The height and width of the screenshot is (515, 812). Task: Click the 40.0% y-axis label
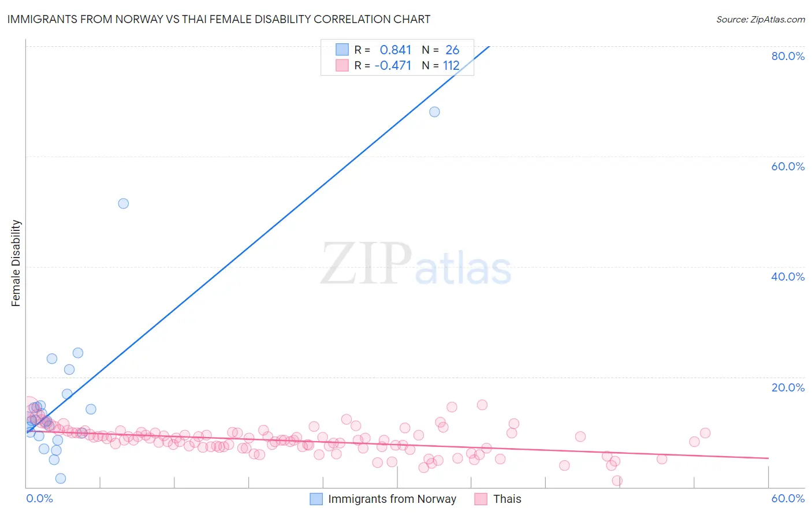point(788,277)
